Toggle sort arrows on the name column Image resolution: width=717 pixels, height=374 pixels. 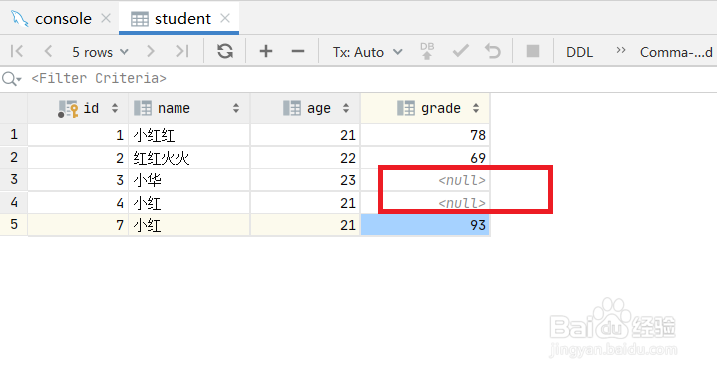tap(235, 108)
